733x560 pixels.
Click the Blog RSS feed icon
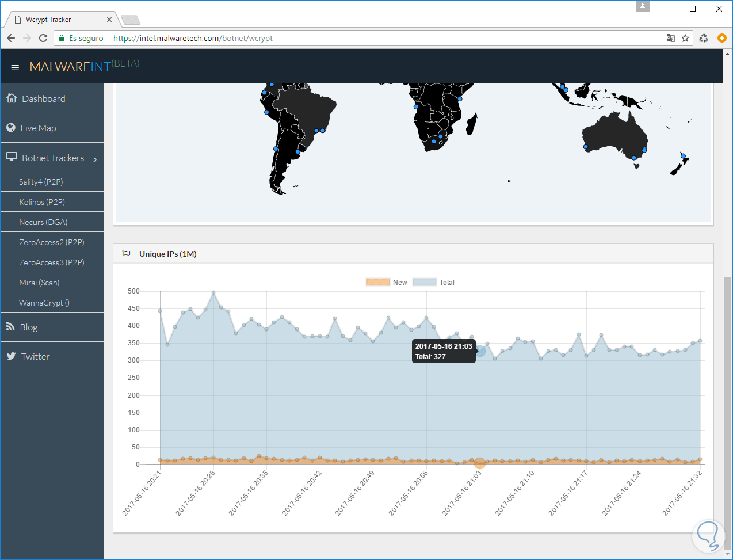tap(10, 327)
